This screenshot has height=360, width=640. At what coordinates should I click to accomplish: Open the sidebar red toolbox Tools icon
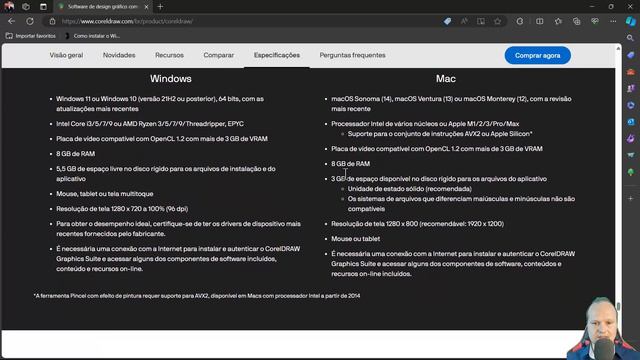pos(631,72)
